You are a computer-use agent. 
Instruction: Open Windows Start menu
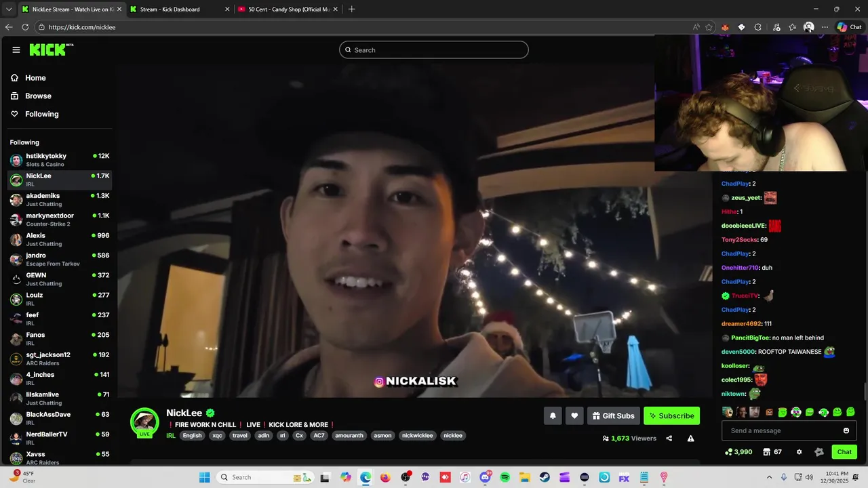point(205,477)
